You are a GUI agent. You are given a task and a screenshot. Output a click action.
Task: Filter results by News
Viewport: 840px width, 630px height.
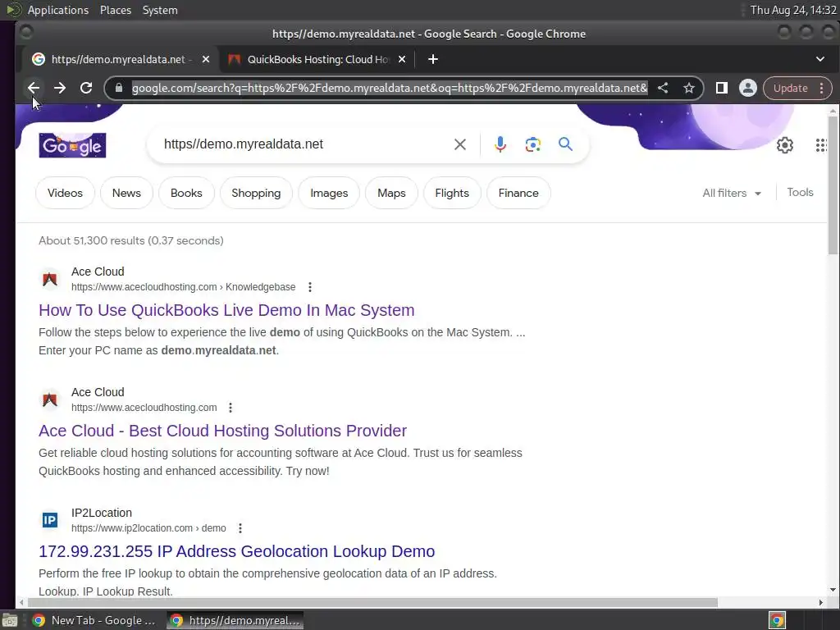[x=126, y=193]
